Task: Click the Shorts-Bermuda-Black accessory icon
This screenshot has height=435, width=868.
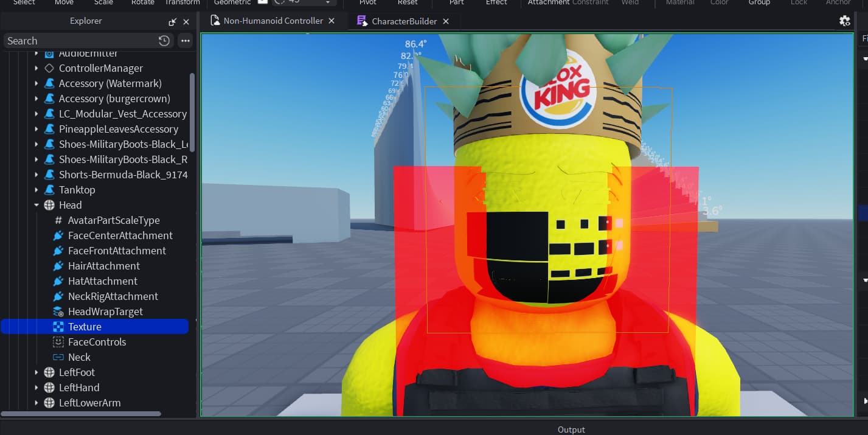Action: pos(49,175)
